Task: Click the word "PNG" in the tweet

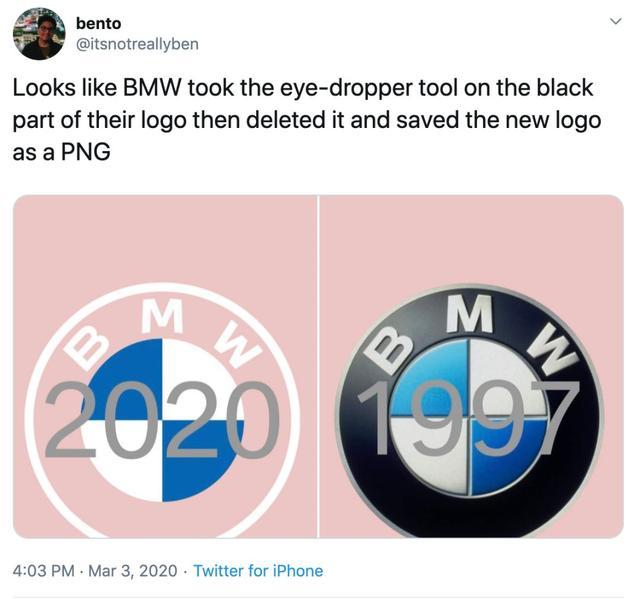Action: [85, 153]
